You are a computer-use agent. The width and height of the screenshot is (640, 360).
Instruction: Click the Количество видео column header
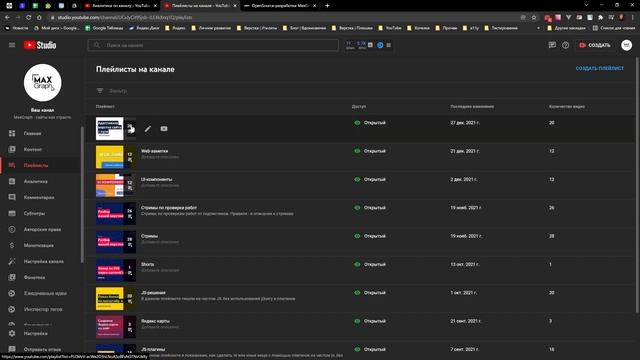click(567, 107)
